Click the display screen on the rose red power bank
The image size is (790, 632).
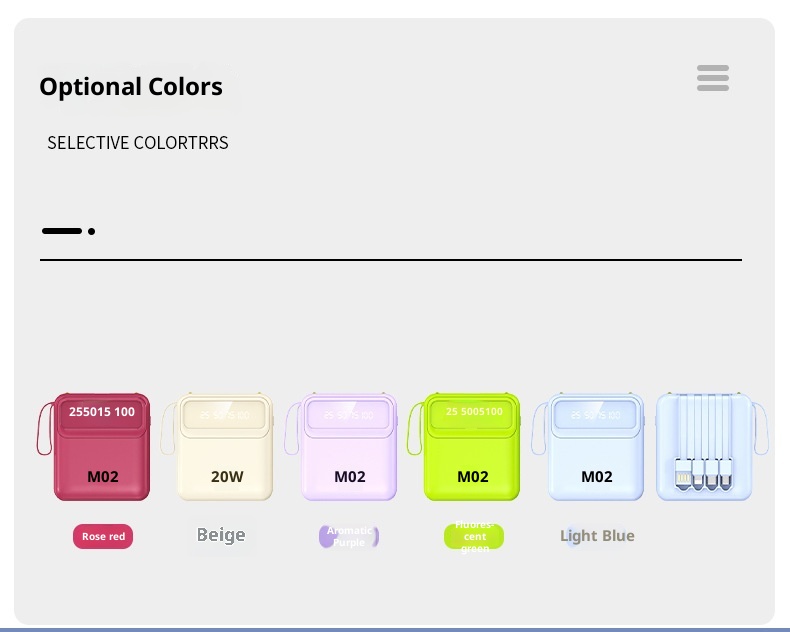[x=102, y=412]
